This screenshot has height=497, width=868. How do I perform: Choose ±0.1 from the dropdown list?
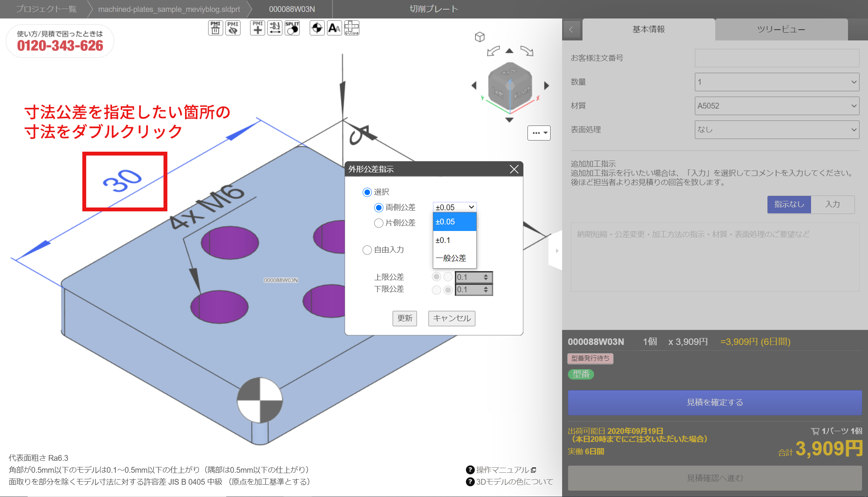click(x=455, y=240)
